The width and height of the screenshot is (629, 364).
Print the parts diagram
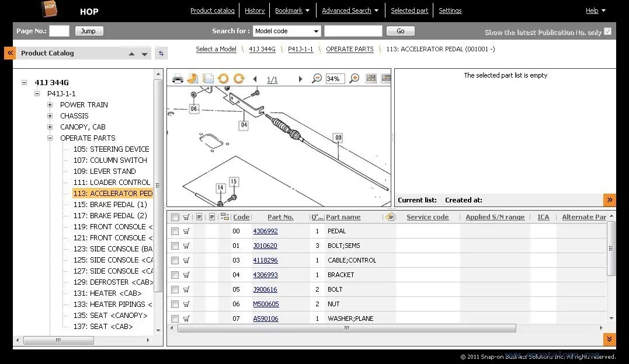point(178,79)
